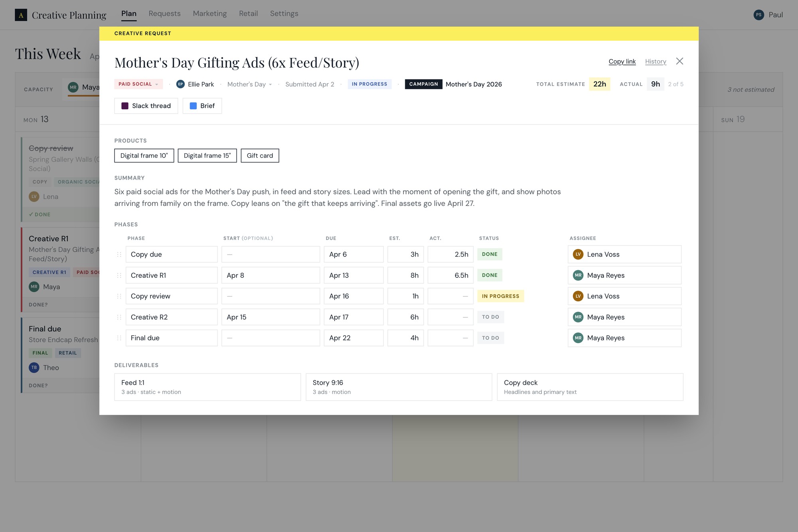The height and width of the screenshot is (532, 798).
Task: Open the Requests tab
Action: [x=164, y=14]
